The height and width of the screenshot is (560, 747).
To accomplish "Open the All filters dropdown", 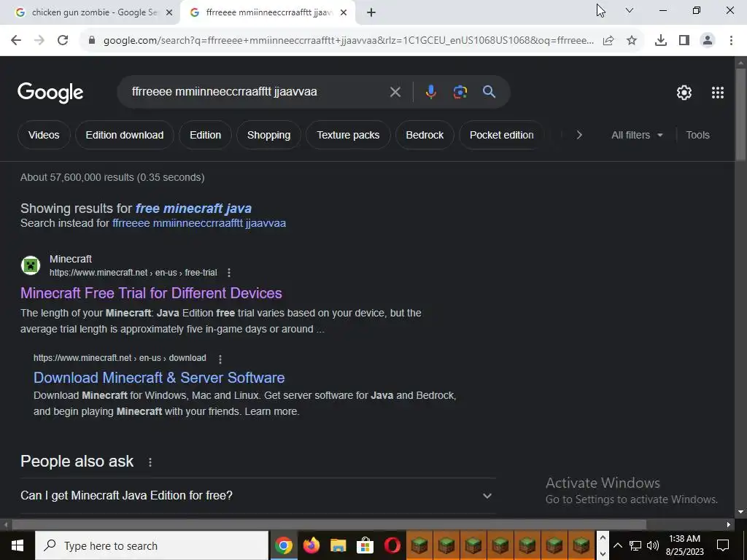I will [637, 135].
